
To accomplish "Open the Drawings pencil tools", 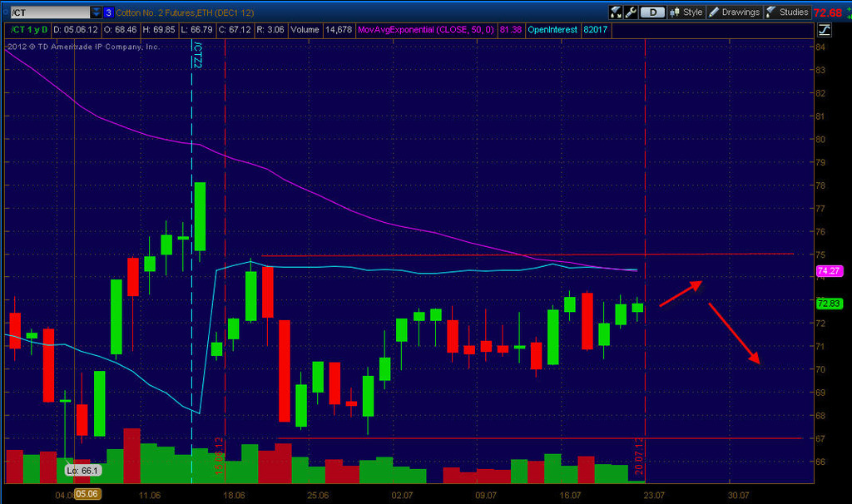I will pos(734,12).
